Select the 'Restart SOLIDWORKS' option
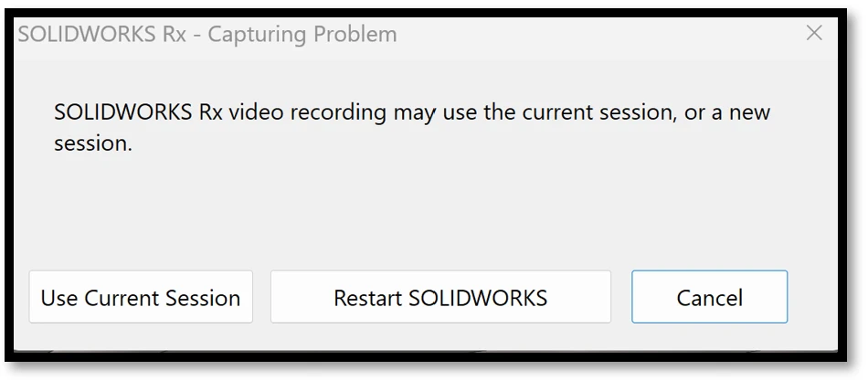The image size is (868, 381). click(440, 297)
